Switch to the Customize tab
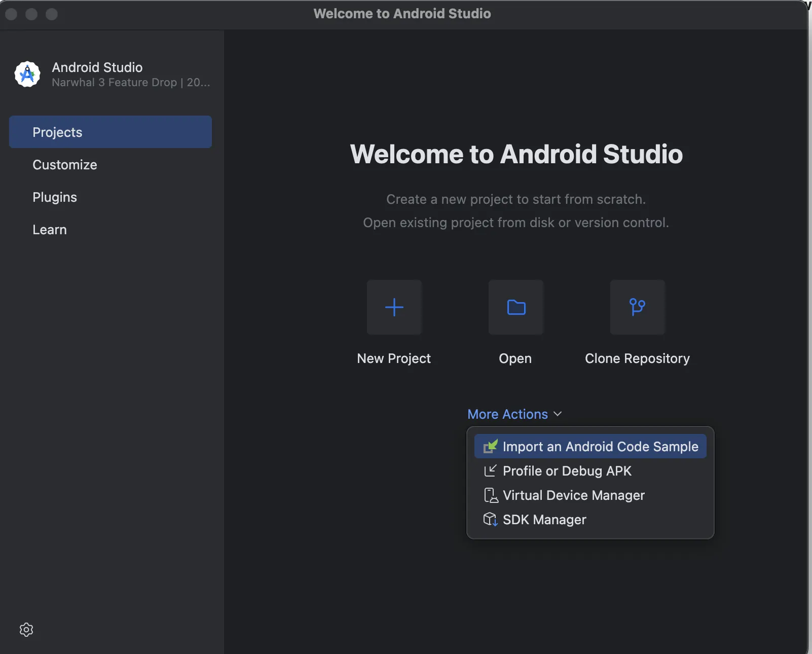This screenshot has width=812, height=654. (110, 164)
